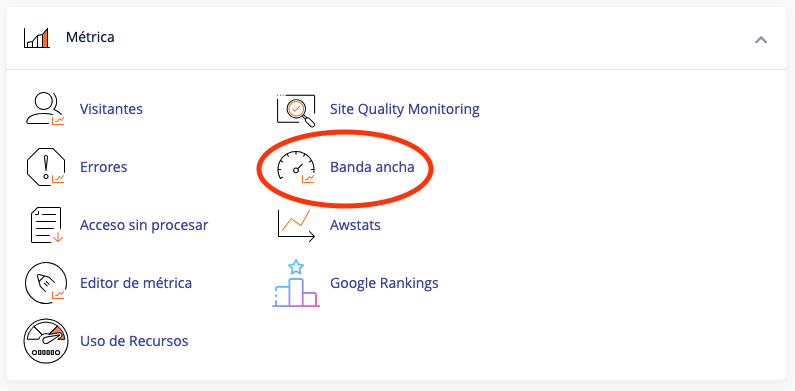Click the Site Quality Monitoring magnifier icon
Image resolution: width=795 pixels, height=391 pixels.
(296, 110)
